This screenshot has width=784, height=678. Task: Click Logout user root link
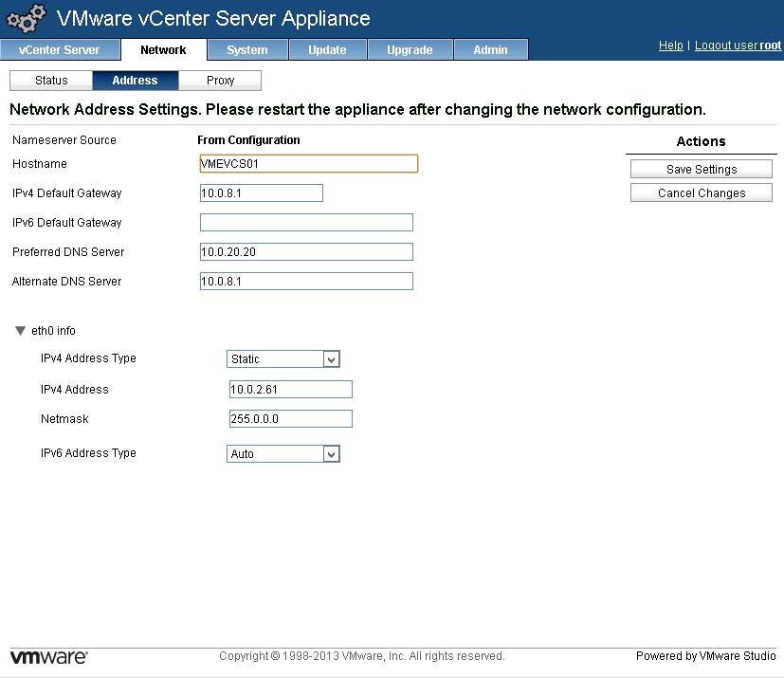pyautogui.click(x=738, y=46)
